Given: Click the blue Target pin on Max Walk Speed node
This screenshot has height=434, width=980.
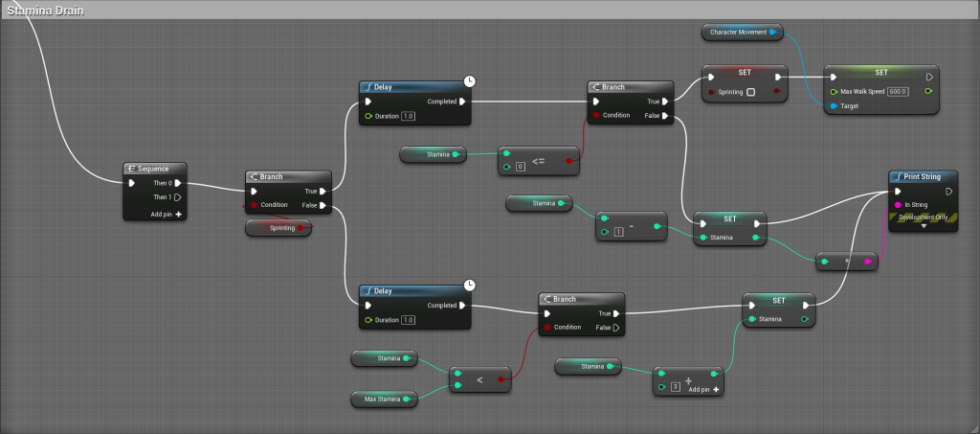Looking at the screenshot, I should click(833, 105).
